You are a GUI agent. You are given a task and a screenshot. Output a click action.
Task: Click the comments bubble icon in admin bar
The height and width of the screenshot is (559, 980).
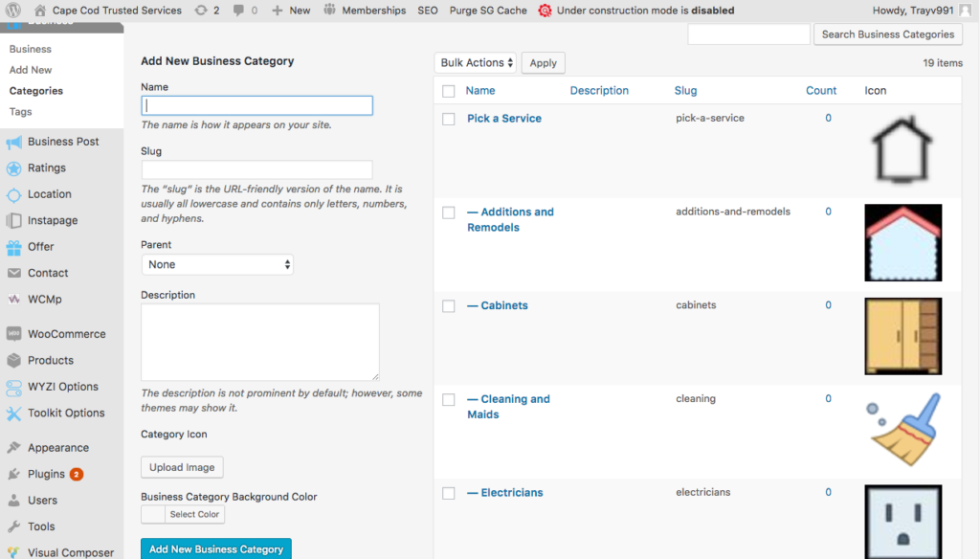pyautogui.click(x=238, y=11)
